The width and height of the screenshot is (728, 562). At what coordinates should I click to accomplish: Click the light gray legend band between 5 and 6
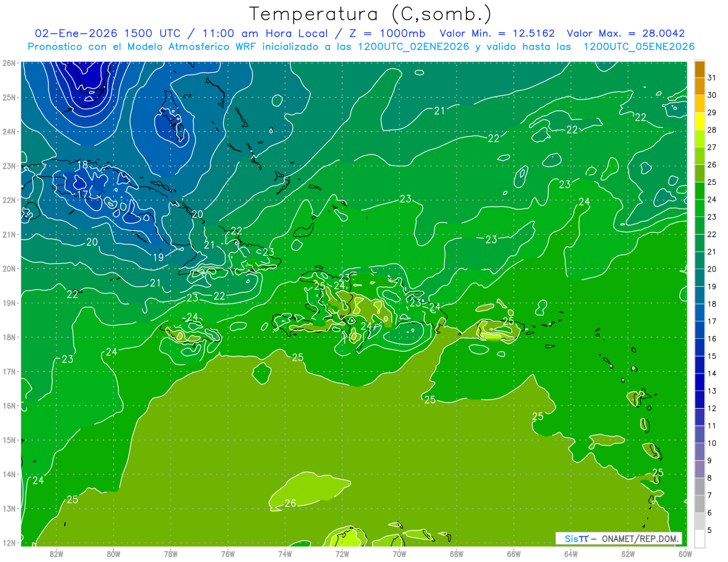click(x=699, y=521)
